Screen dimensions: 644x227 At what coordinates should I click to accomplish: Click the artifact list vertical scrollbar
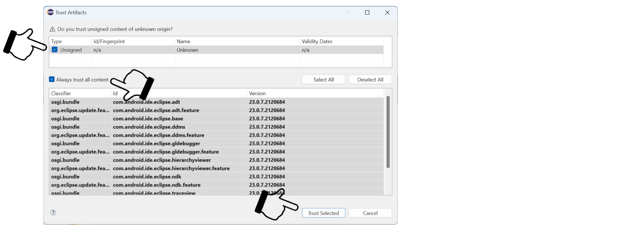[388, 132]
